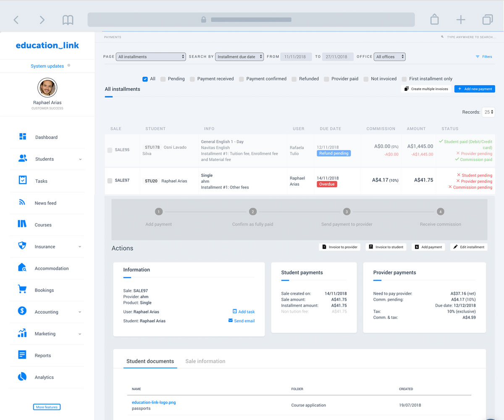This screenshot has height=420, width=504.
Task: Select the SALE97 row checkbox
Action: pyautogui.click(x=110, y=181)
